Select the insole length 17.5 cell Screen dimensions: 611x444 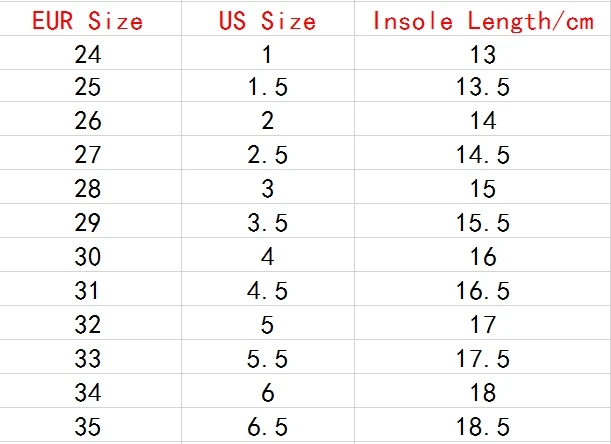coord(482,357)
